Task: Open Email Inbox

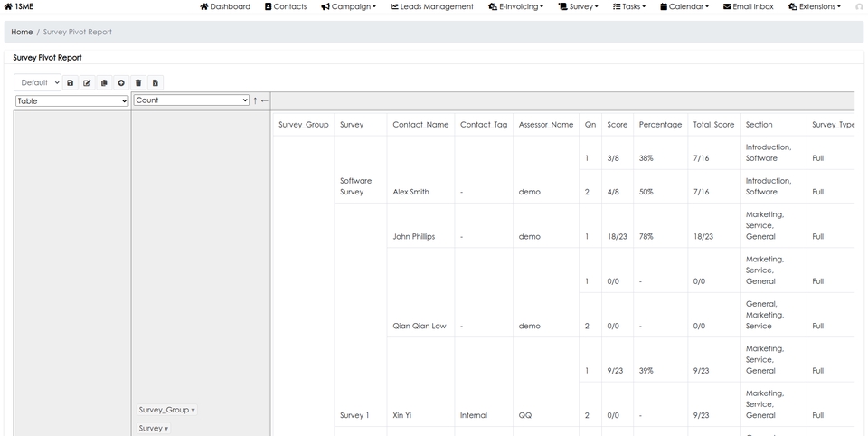Action: (x=749, y=6)
